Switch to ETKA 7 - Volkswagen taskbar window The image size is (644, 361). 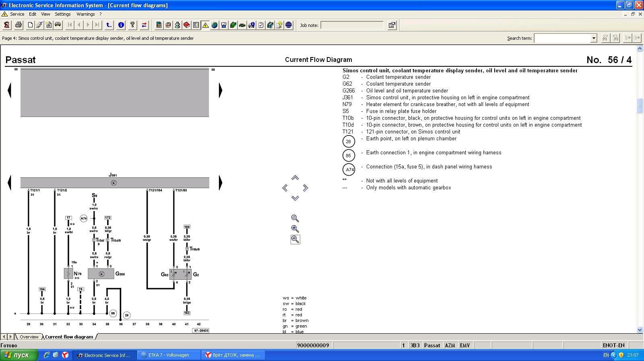click(169, 355)
